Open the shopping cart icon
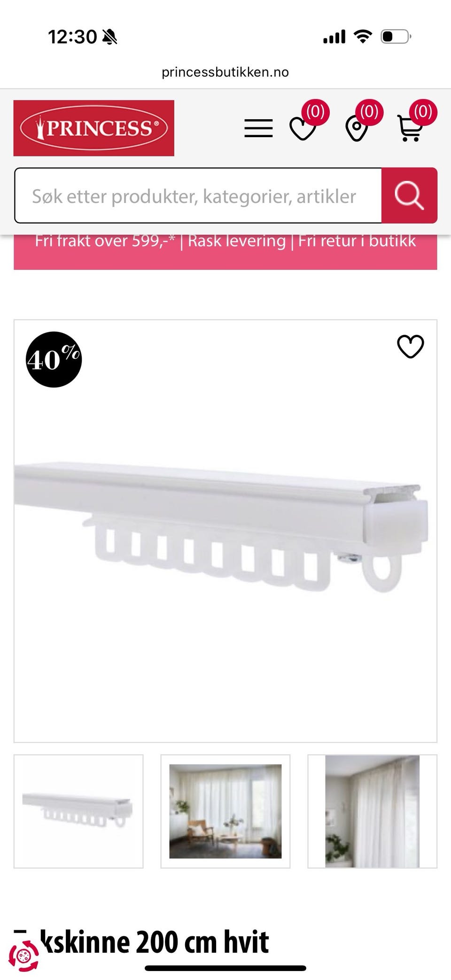Screen dimensions: 451x980 pos(410,129)
